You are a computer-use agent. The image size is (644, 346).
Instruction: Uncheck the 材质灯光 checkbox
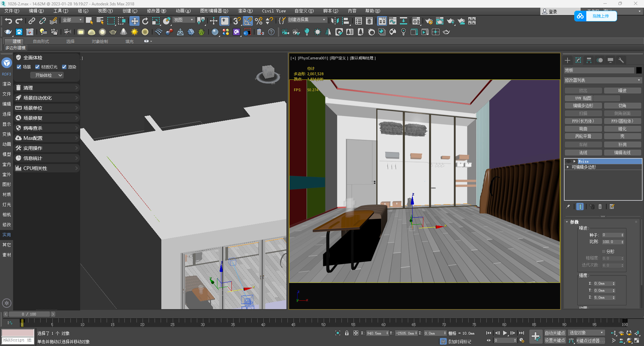(38, 67)
